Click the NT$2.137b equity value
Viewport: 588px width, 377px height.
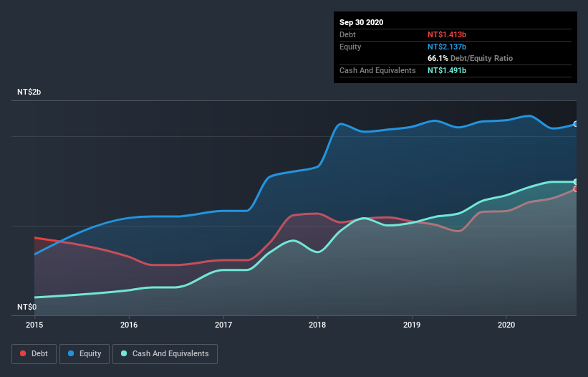(x=447, y=47)
